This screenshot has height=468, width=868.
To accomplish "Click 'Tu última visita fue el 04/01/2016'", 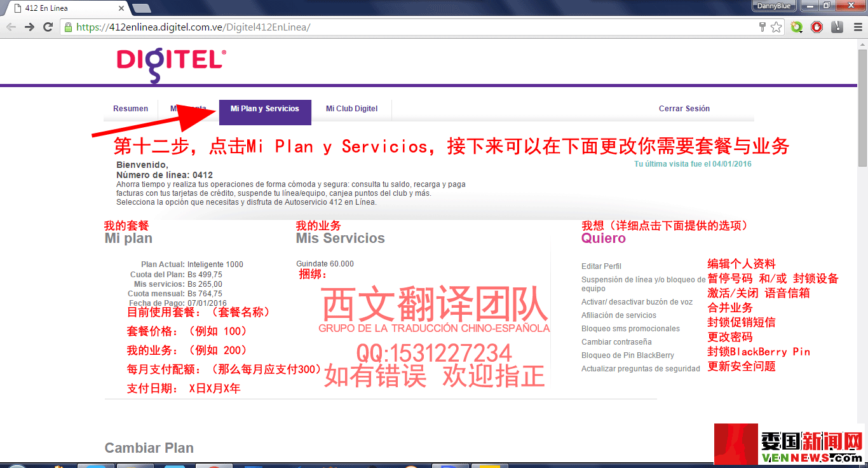I will pos(693,164).
